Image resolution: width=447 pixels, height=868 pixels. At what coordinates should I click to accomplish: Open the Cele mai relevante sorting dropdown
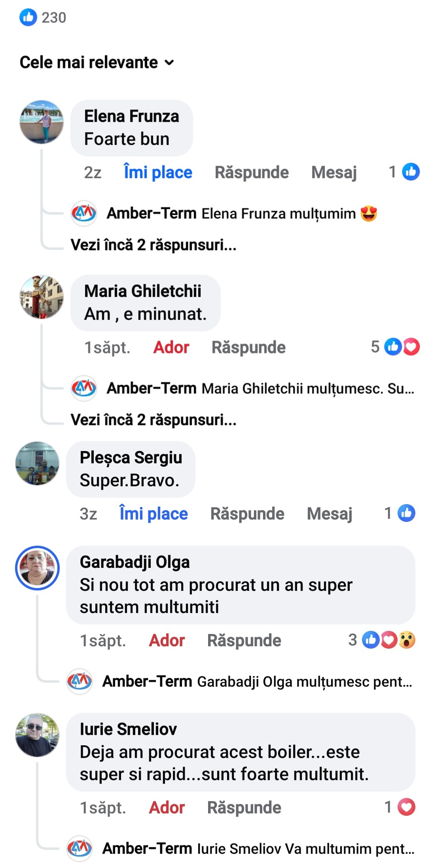tap(97, 63)
